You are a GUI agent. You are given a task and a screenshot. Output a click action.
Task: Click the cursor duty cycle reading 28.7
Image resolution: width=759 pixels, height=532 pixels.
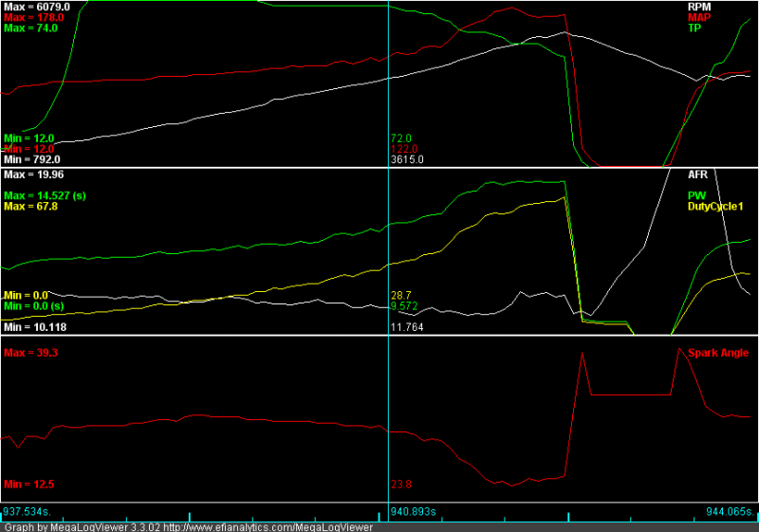401,296
